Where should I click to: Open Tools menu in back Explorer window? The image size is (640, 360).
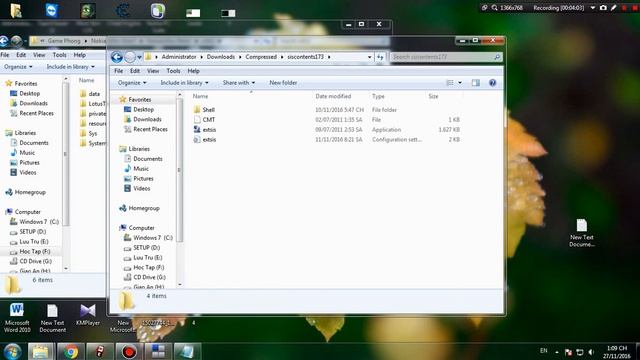(59, 55)
